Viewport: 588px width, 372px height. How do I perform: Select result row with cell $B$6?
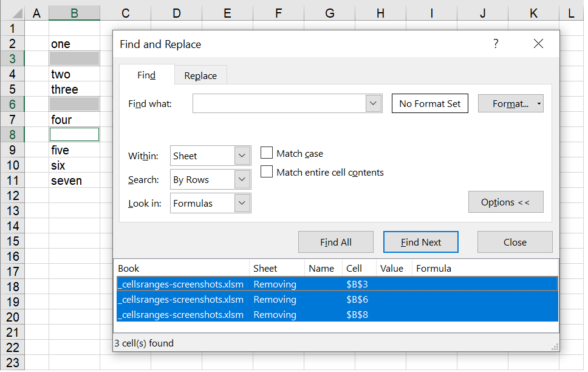pyautogui.click(x=337, y=299)
